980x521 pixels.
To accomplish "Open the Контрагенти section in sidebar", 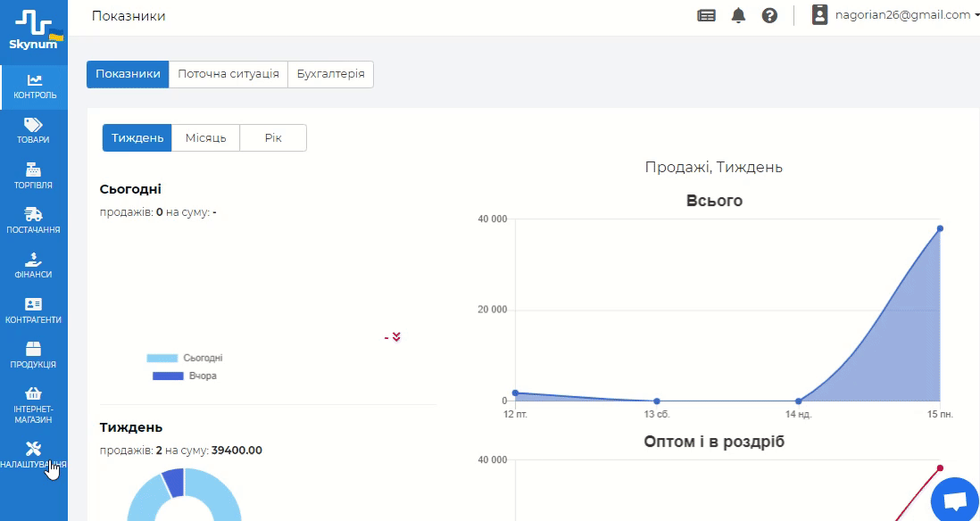I will [x=35, y=311].
